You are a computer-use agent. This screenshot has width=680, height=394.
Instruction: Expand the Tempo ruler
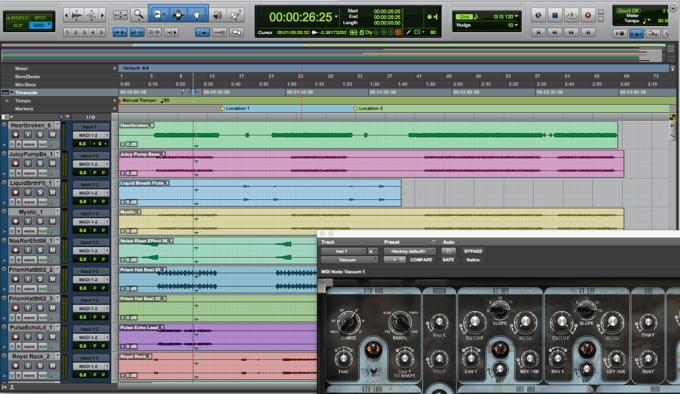pyautogui.click(x=7, y=101)
